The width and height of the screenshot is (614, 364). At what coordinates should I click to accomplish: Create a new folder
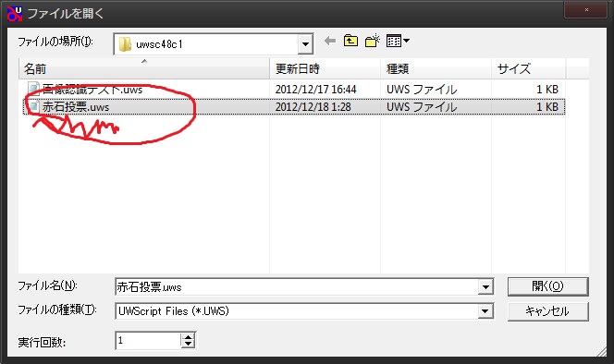tap(373, 41)
